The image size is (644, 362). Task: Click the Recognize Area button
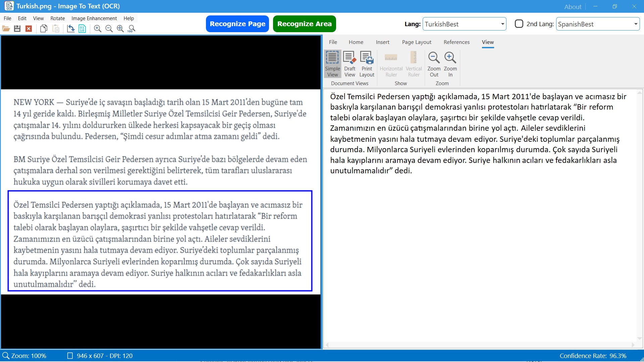tap(304, 24)
